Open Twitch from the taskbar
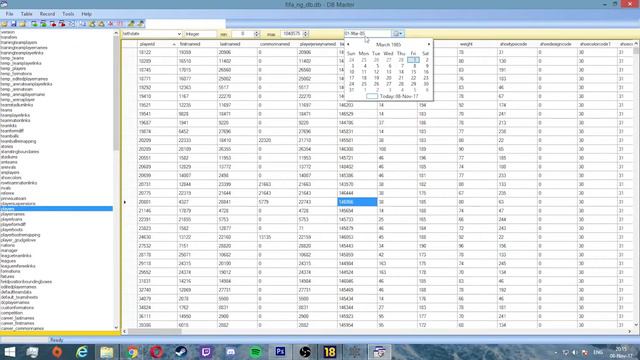 pyautogui.click(x=206, y=352)
